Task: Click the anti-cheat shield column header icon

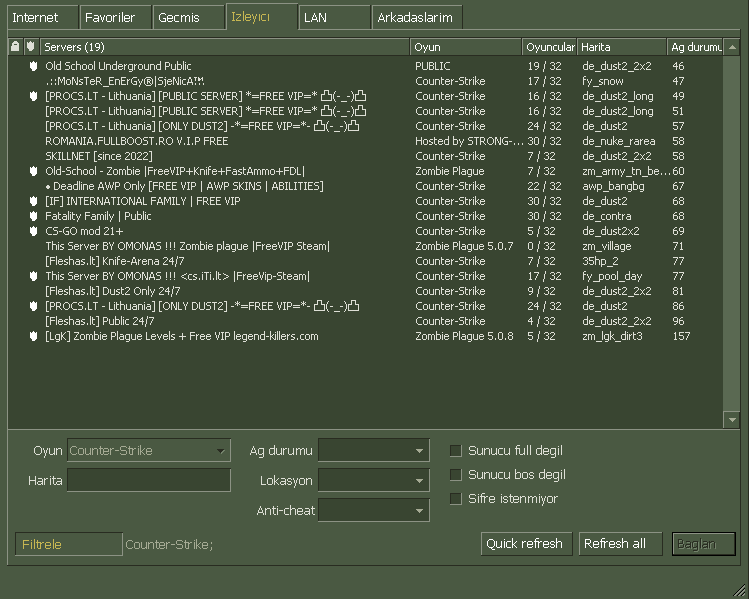Action: (x=31, y=47)
